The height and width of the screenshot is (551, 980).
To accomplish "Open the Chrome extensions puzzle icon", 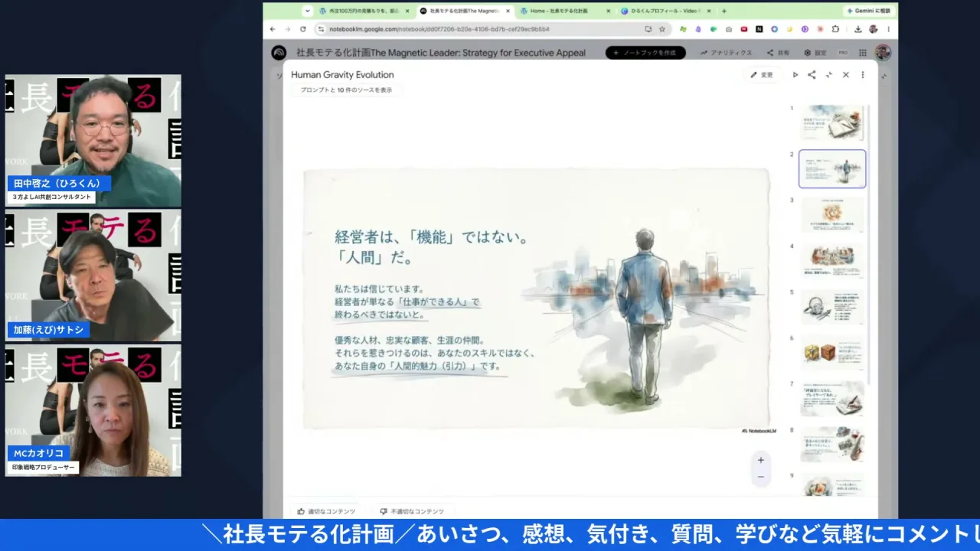I will tap(835, 29).
